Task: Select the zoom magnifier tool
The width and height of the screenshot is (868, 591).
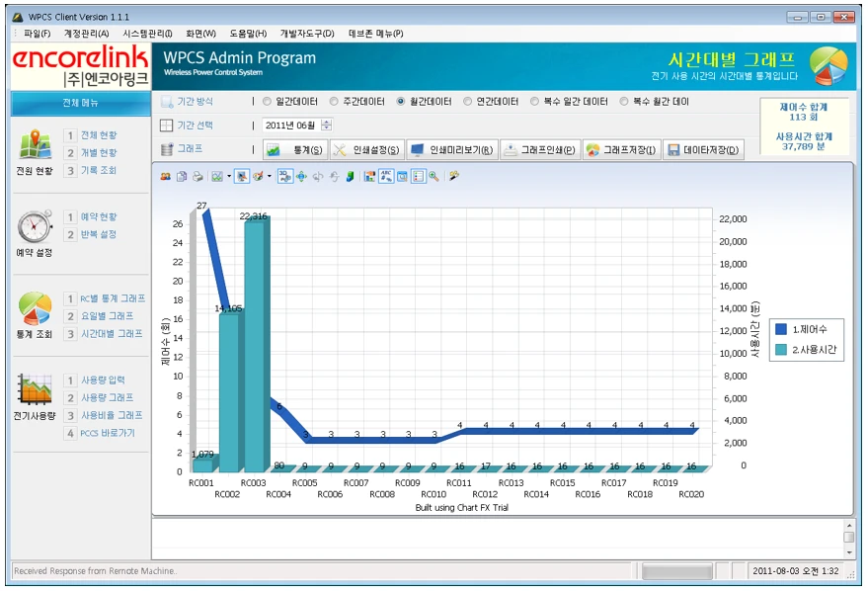Action: pos(434,177)
